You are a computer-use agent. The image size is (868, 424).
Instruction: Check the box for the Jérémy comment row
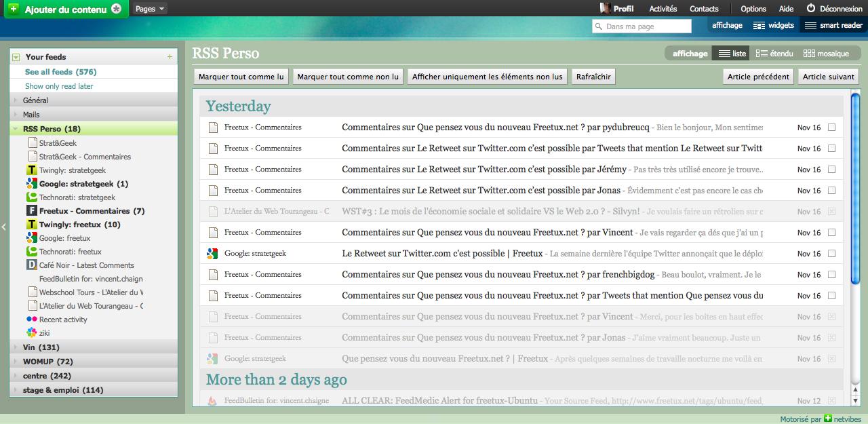tap(831, 170)
